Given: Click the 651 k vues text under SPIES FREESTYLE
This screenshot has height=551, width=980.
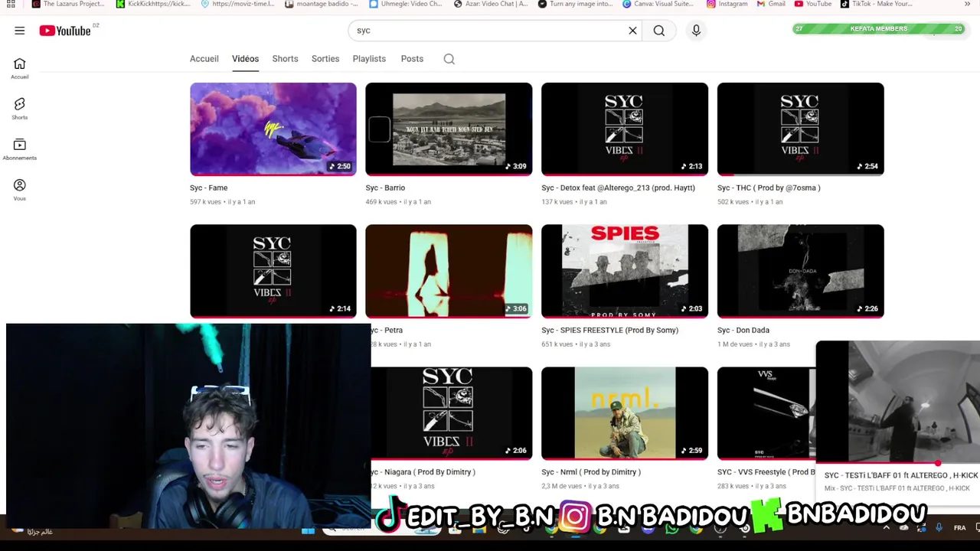Looking at the screenshot, I should click(557, 344).
